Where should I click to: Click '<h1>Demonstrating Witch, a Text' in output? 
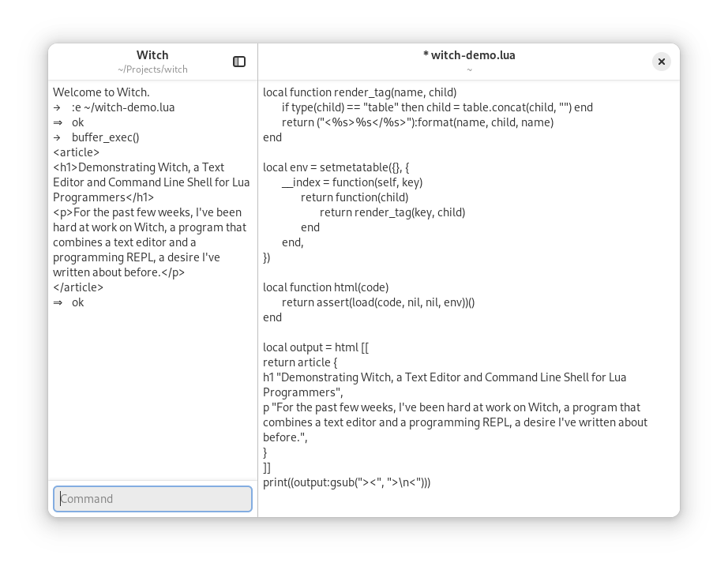coord(138,167)
